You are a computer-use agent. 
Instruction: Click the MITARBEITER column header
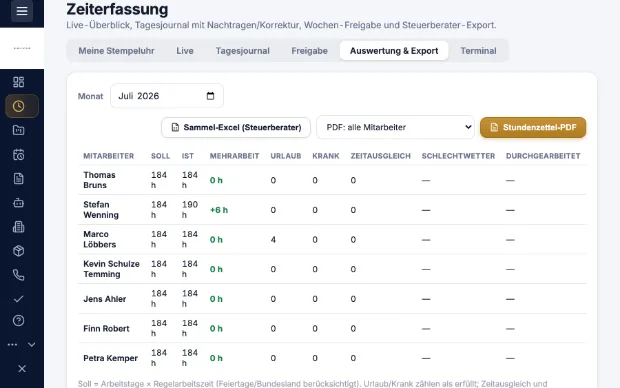click(x=108, y=156)
